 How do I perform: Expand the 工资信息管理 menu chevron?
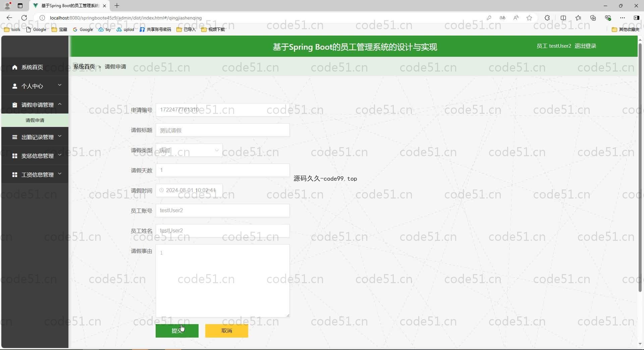pyautogui.click(x=60, y=174)
